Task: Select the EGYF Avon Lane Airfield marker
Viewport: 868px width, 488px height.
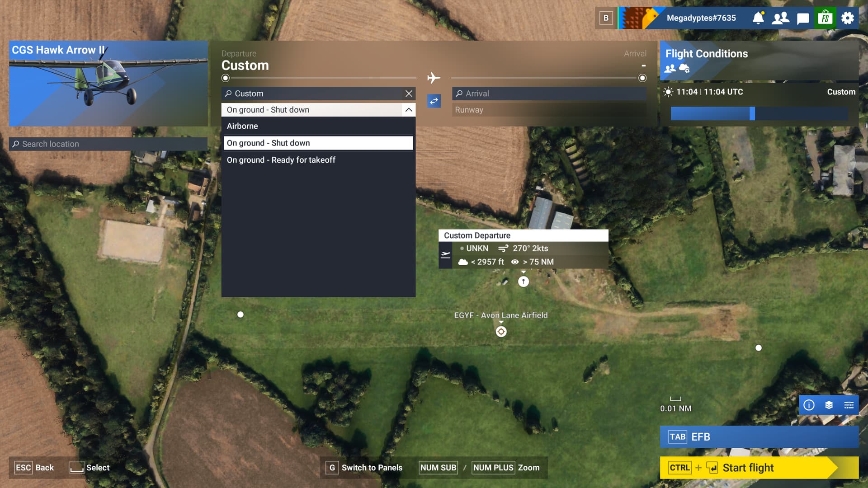Action: [x=501, y=332]
